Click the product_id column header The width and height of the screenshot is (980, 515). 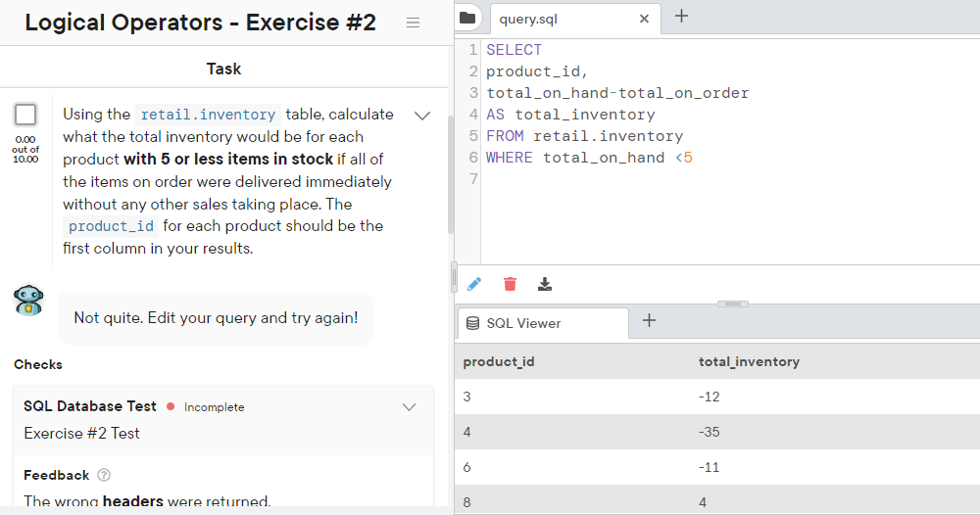(x=499, y=361)
